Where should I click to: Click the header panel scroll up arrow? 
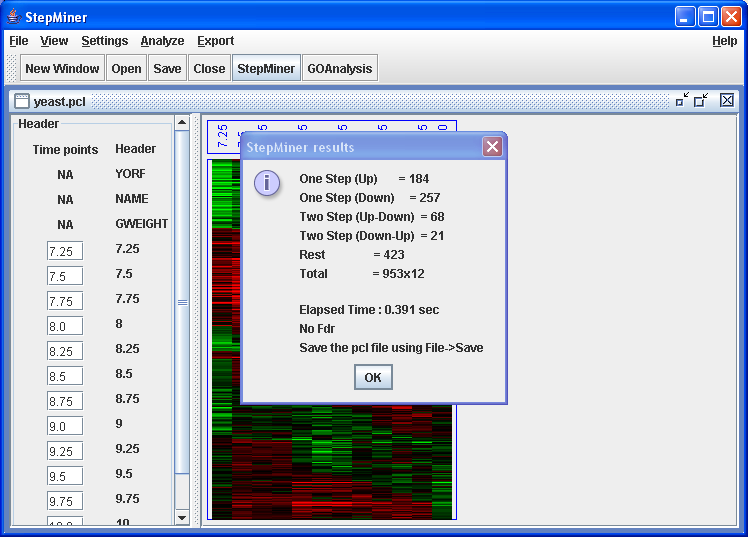tap(182, 123)
